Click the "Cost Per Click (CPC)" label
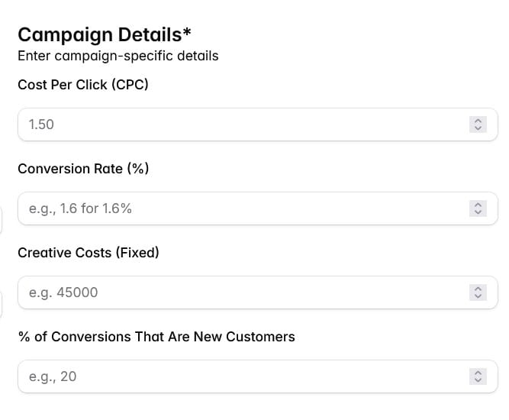 [x=83, y=84]
